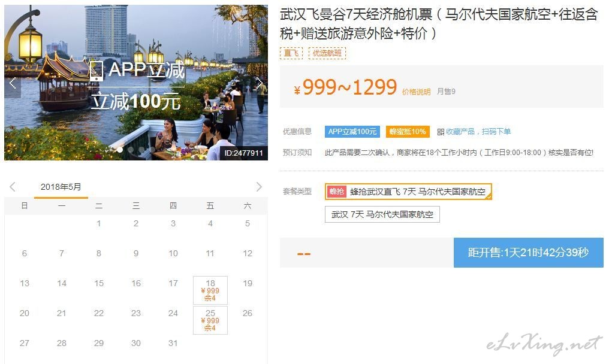Click the 蜂蜜抵10% discount badge
Image resolution: width=609 pixels, height=364 pixels.
point(408,132)
